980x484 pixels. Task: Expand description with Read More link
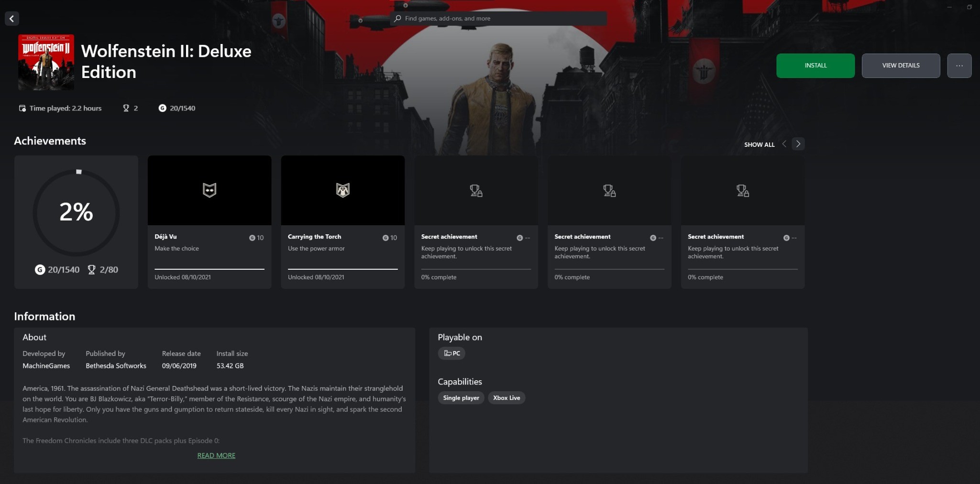pyautogui.click(x=216, y=456)
